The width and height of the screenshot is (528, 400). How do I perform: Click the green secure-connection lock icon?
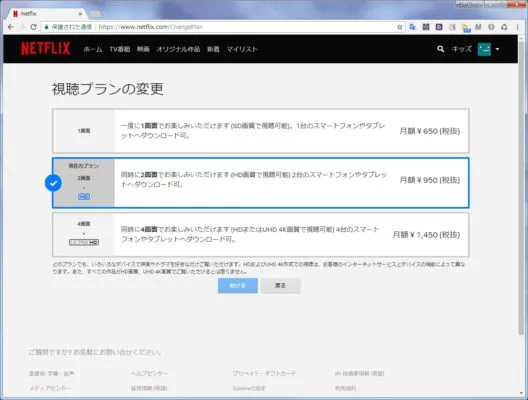point(46,27)
